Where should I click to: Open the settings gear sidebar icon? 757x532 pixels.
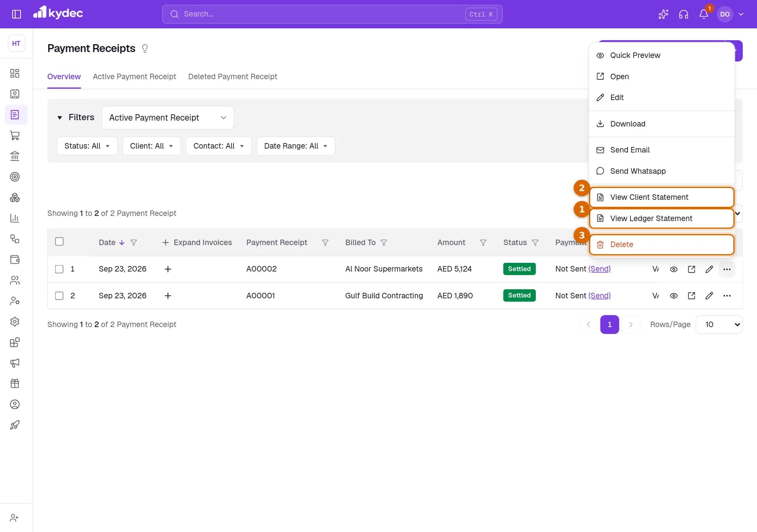pos(15,322)
